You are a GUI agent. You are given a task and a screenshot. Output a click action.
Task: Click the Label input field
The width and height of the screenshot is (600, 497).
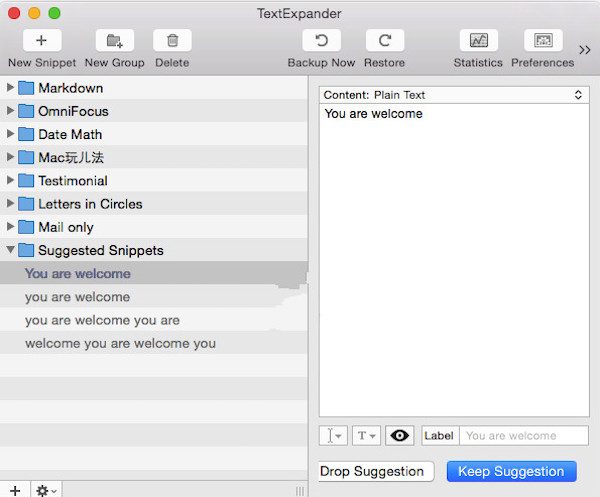coord(524,435)
